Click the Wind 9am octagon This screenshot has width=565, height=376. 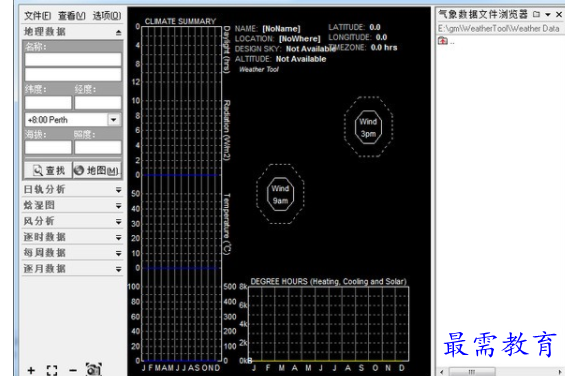coord(280,194)
